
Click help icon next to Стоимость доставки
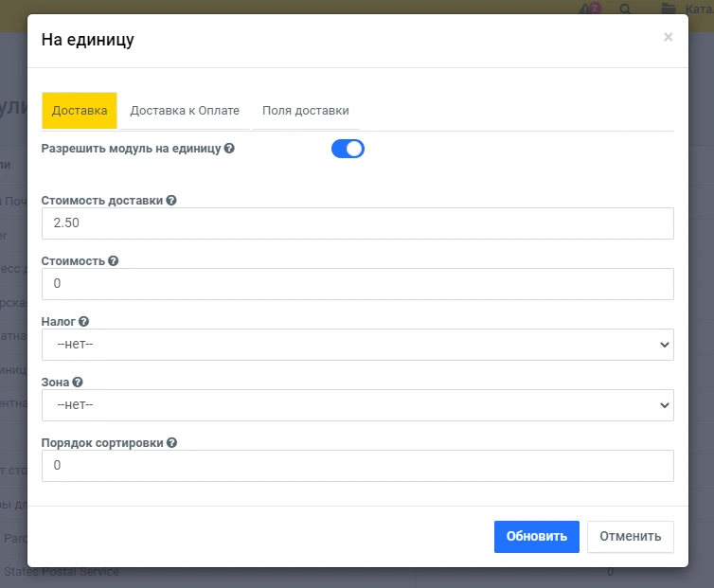coord(171,201)
